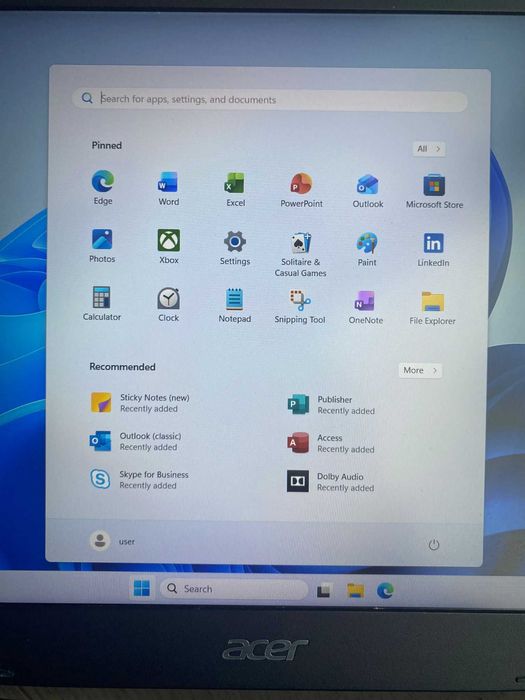Screen dimensions: 525x700
Task: Open the Xbox app
Action: tap(169, 246)
